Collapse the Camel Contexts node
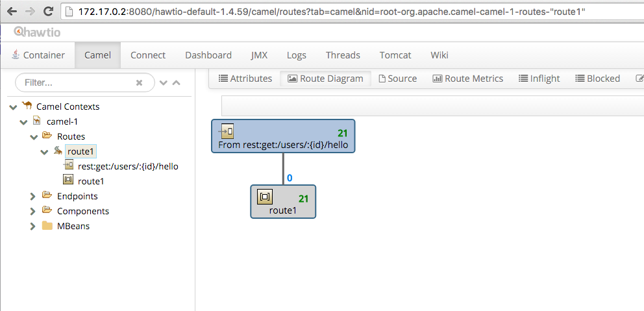This screenshot has height=311, width=644. (x=13, y=107)
